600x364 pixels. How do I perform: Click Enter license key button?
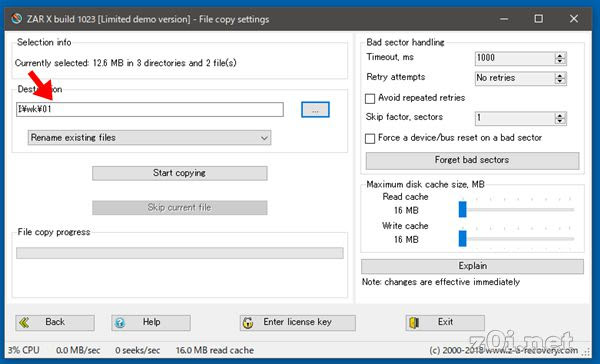coord(298,323)
